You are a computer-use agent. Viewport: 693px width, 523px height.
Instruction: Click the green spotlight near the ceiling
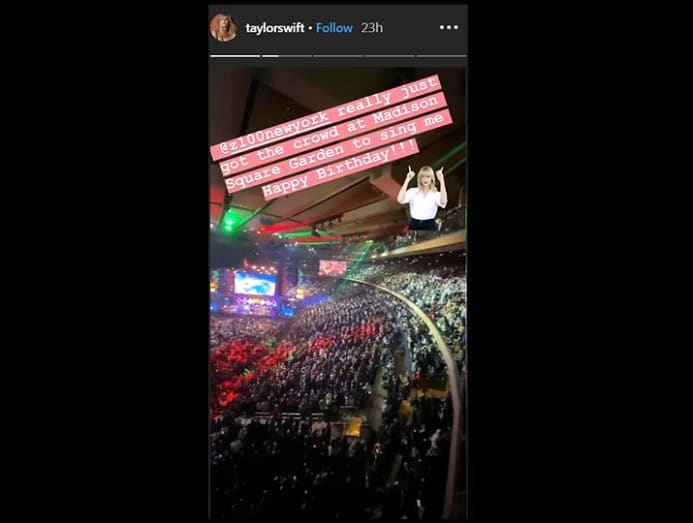[x=228, y=225]
